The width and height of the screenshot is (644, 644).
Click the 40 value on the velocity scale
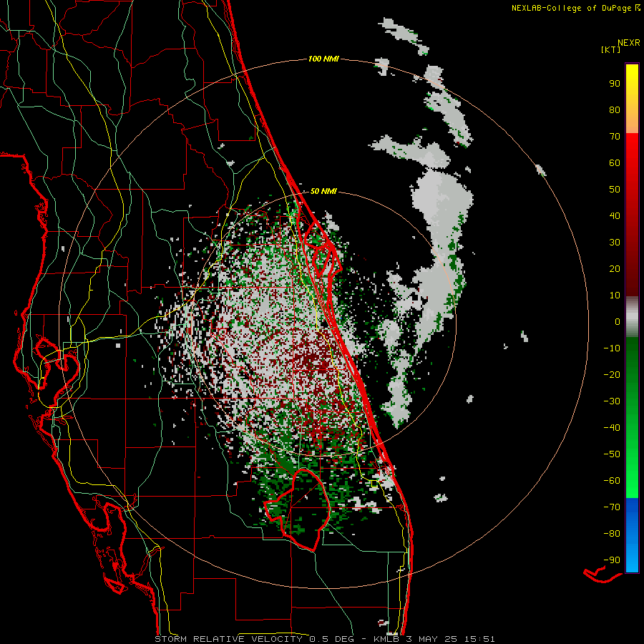615,215
